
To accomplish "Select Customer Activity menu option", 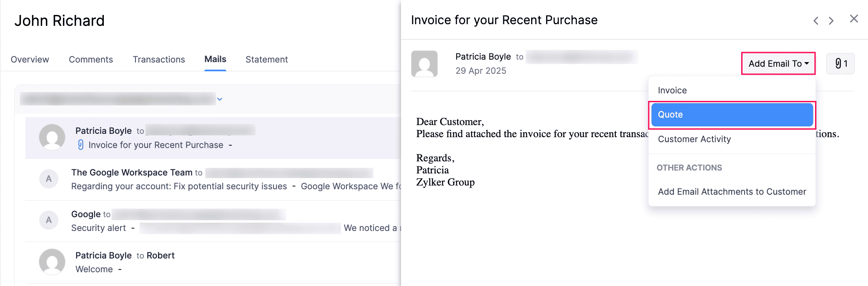I will coord(694,139).
